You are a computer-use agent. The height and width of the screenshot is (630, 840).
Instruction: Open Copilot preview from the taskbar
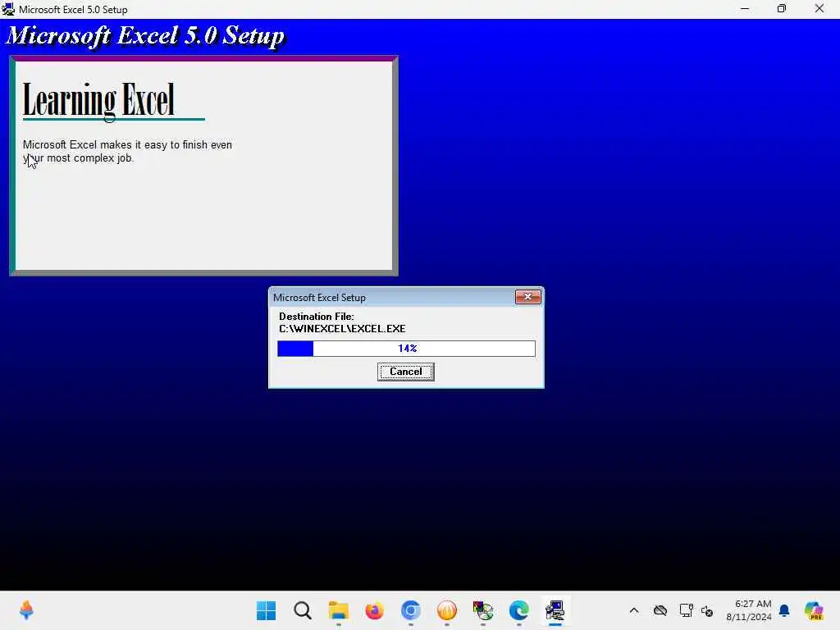[x=815, y=610]
